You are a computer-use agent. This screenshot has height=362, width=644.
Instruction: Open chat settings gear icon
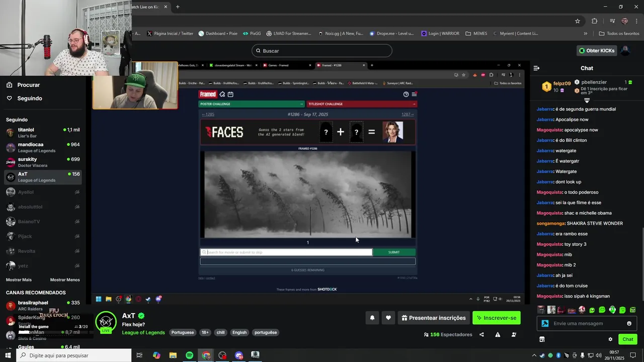pyautogui.click(x=610, y=339)
